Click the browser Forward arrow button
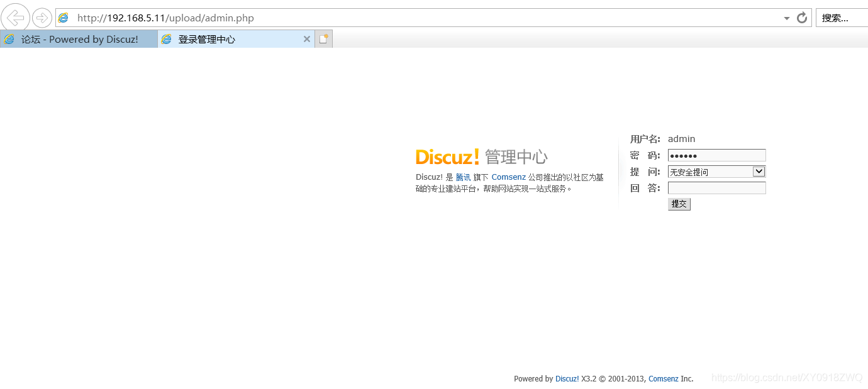This screenshot has width=868, height=389. (x=42, y=18)
